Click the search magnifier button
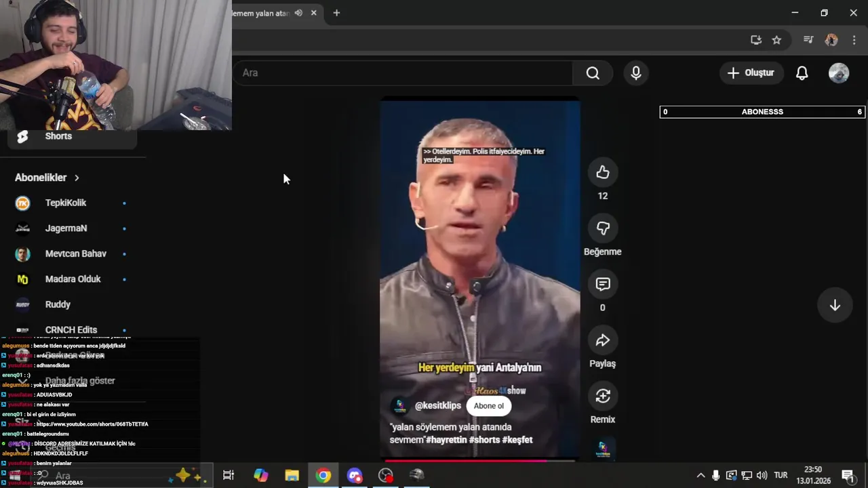The image size is (868, 488). (593, 73)
